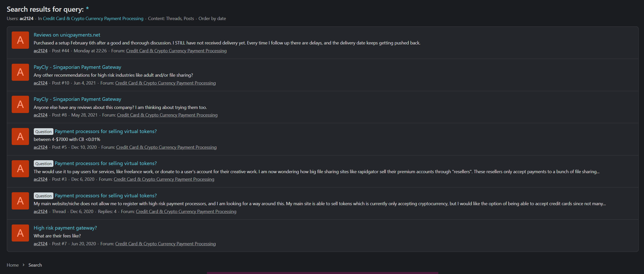Open virtual tokens result dated Dec 10, 2020
Screen dimensions: 644x274
pos(106,131)
